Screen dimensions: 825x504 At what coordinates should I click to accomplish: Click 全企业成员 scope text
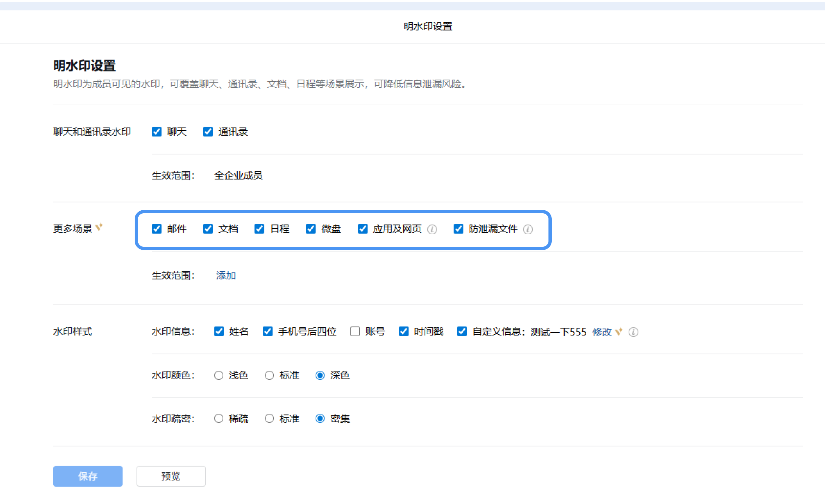[x=238, y=176]
